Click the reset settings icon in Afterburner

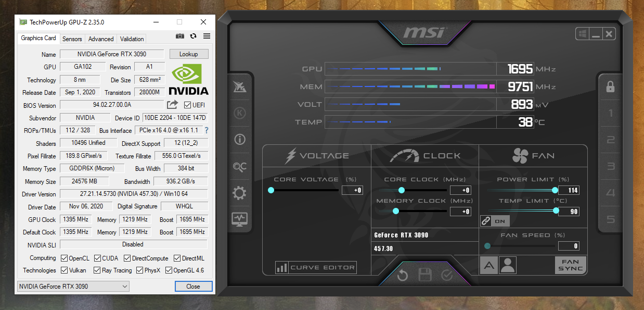(403, 275)
